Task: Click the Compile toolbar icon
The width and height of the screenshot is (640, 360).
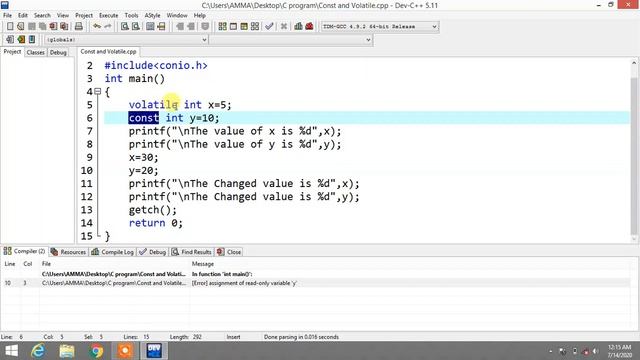Action: point(222,27)
